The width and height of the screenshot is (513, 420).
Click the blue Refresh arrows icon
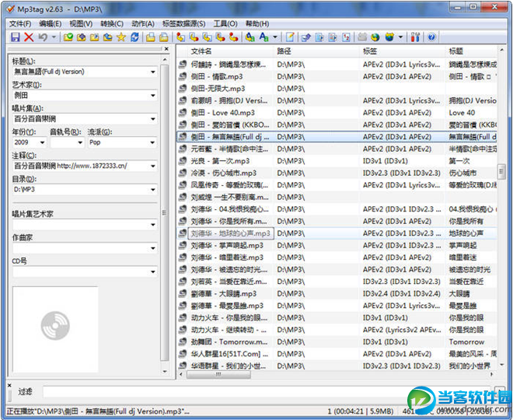coord(134,37)
